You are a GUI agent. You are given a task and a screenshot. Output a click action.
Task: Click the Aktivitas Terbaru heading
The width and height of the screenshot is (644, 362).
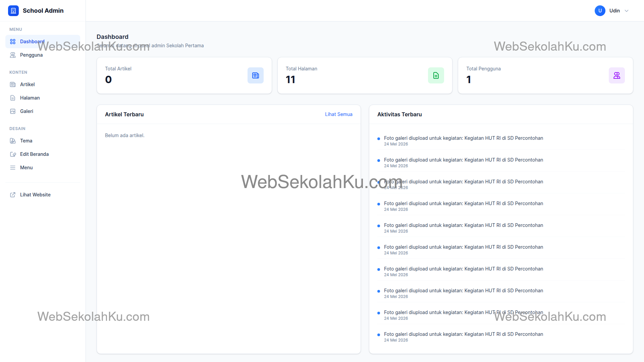[x=399, y=114]
